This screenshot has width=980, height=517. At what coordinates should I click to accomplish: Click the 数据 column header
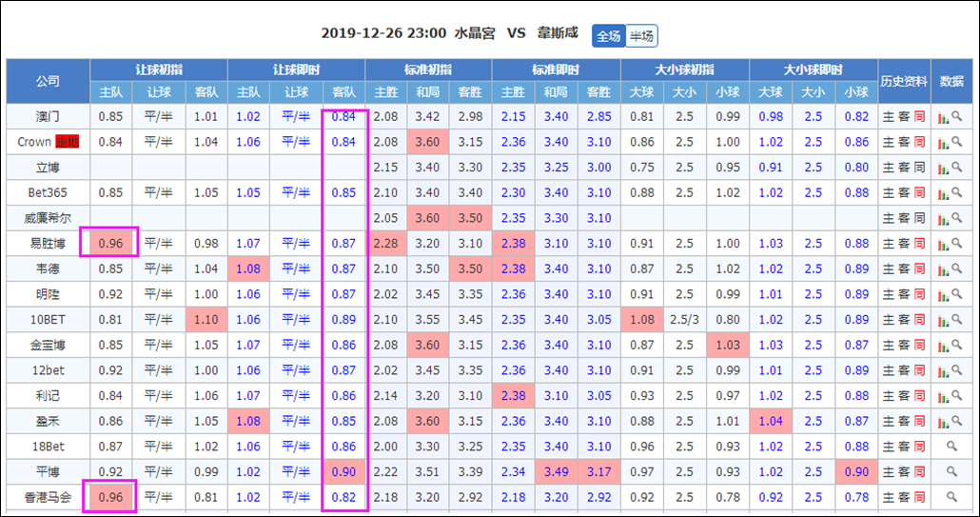click(951, 81)
